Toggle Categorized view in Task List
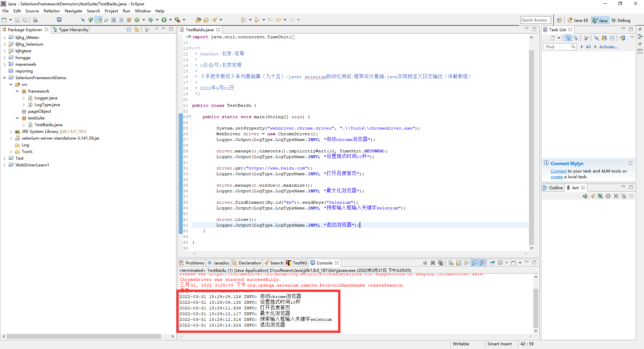 568,38
